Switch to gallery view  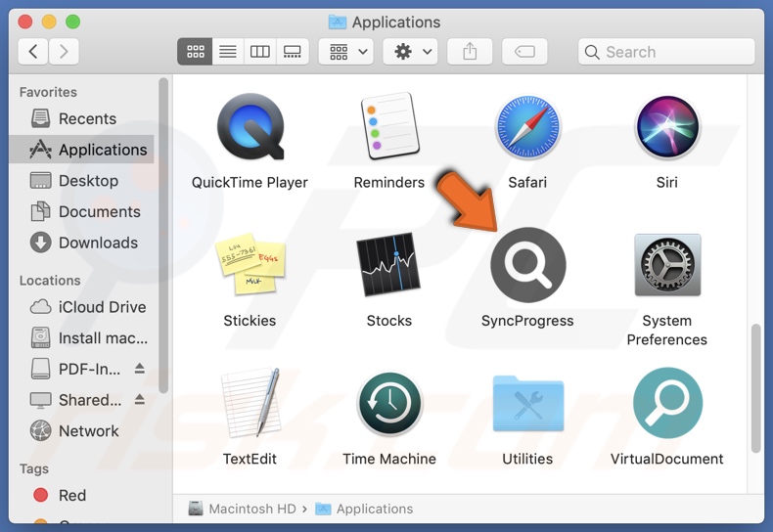(x=293, y=51)
